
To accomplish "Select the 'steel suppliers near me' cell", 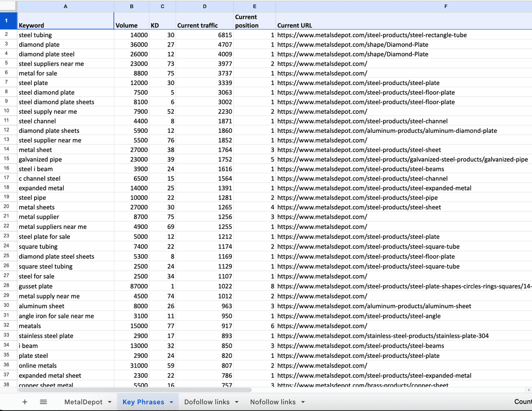I will point(66,64).
